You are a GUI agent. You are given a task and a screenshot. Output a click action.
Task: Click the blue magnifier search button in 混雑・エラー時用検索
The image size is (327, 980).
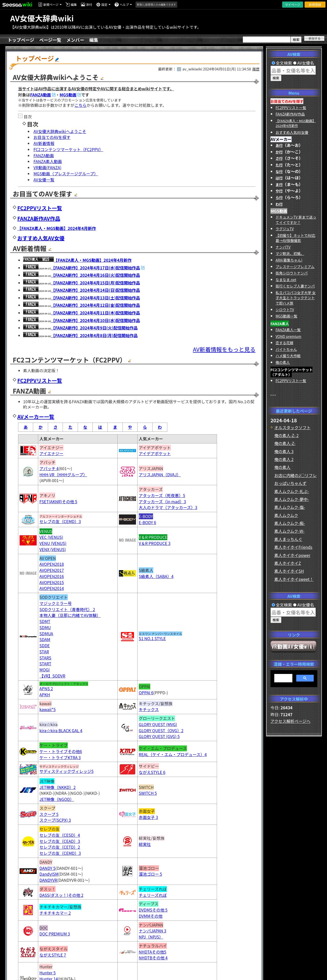pos(305,678)
